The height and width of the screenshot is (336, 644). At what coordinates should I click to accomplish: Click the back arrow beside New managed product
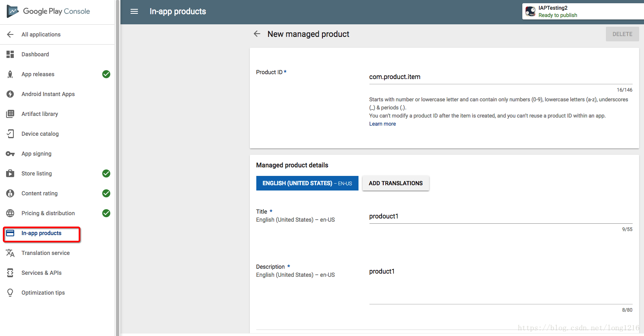257,34
